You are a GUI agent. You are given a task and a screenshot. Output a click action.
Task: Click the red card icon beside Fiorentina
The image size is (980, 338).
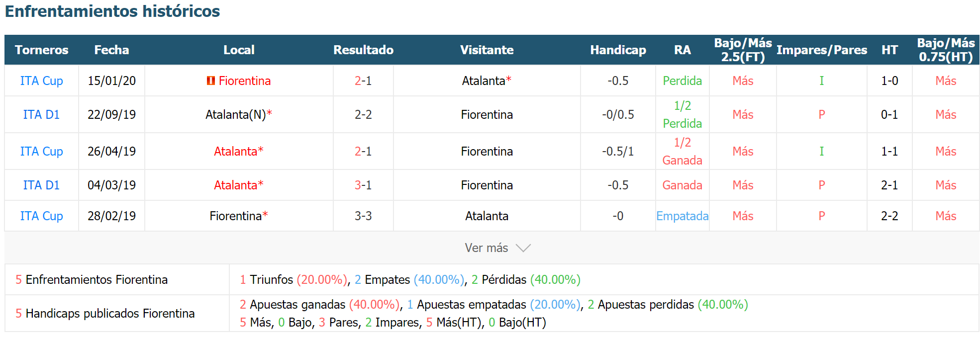coord(211,81)
